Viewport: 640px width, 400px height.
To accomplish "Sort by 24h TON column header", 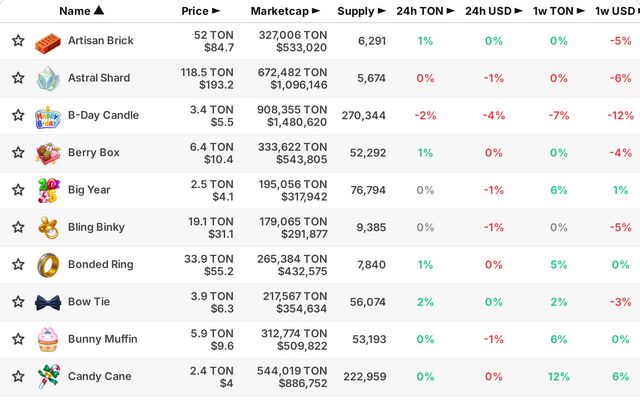I will click(425, 11).
